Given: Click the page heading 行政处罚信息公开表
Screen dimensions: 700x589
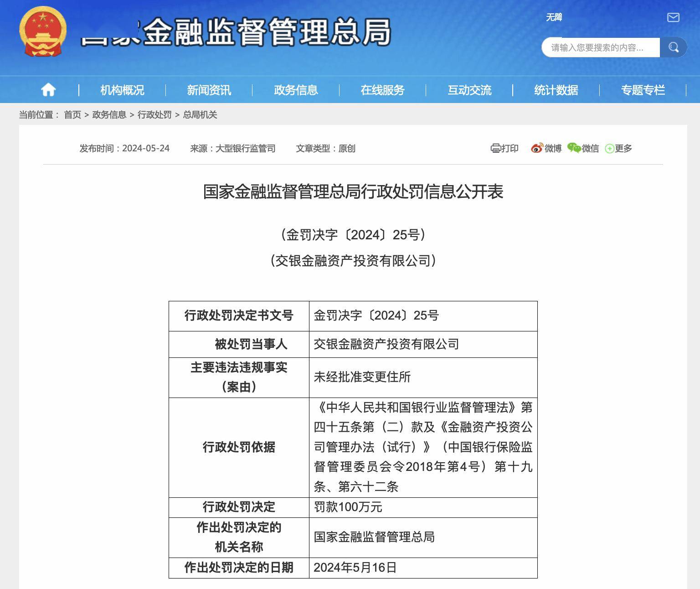Looking at the screenshot, I should [x=432, y=191].
